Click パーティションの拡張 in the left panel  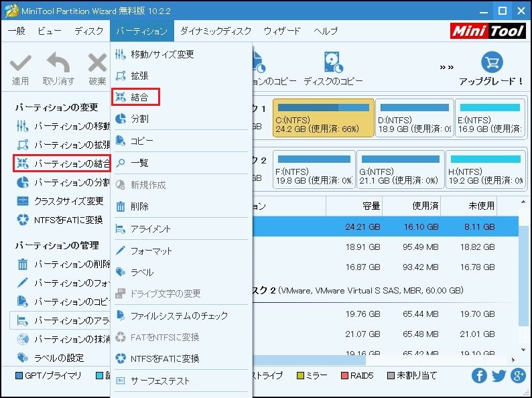63,145
